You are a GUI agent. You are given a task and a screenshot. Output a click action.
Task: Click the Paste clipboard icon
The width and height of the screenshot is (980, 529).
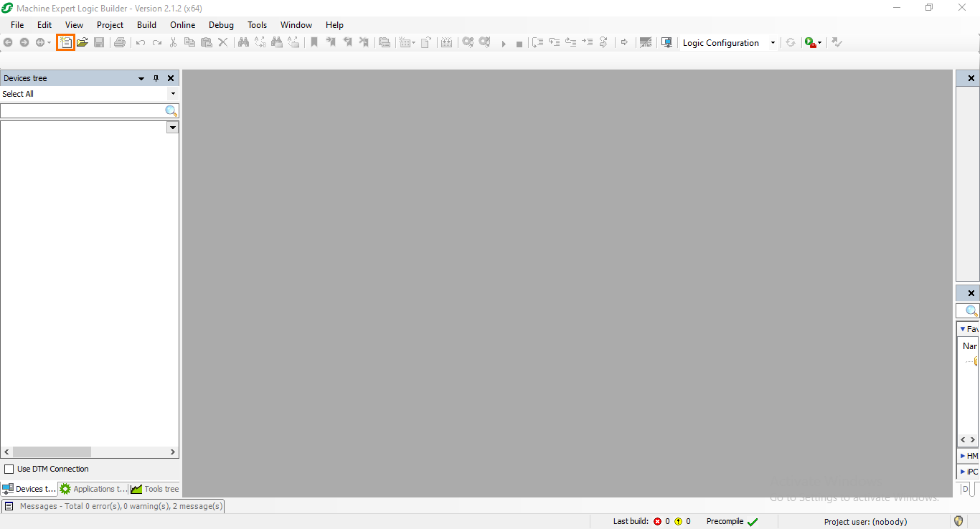207,42
